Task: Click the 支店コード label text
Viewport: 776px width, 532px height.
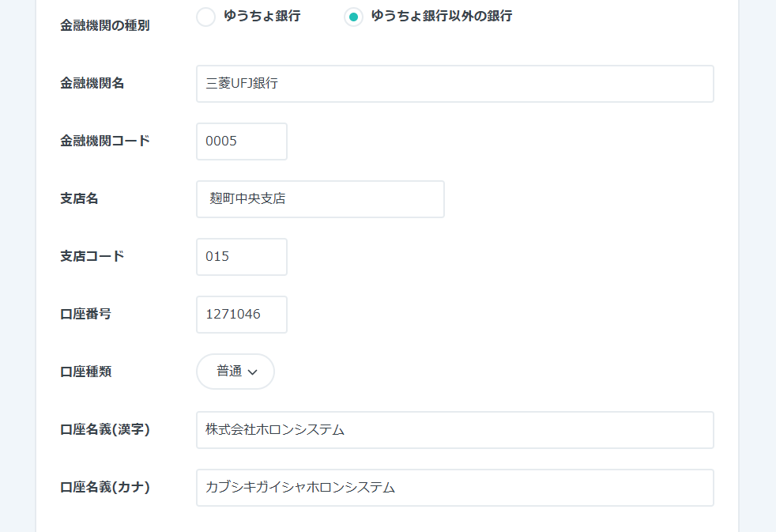Action: (x=92, y=256)
